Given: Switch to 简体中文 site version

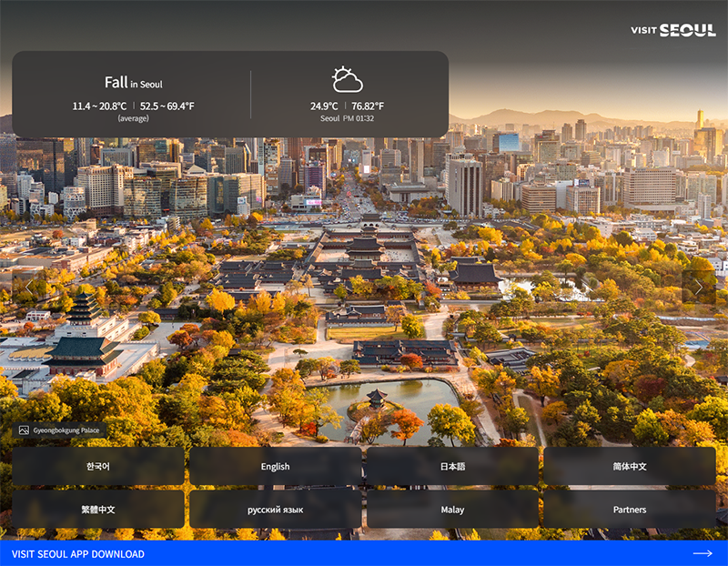Looking at the screenshot, I should (629, 466).
